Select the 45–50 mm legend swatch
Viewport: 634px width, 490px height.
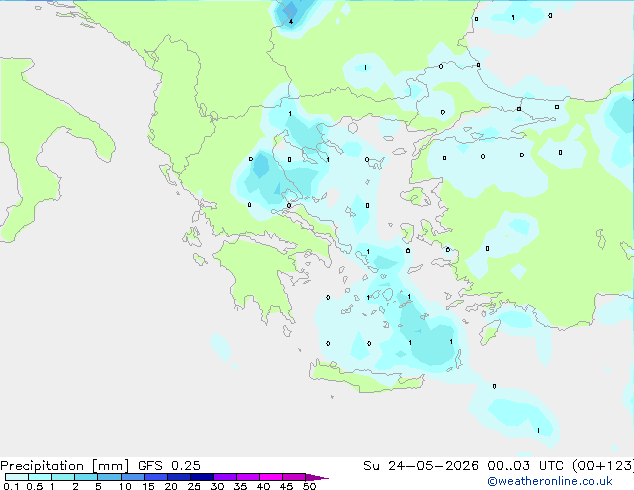(x=294, y=477)
